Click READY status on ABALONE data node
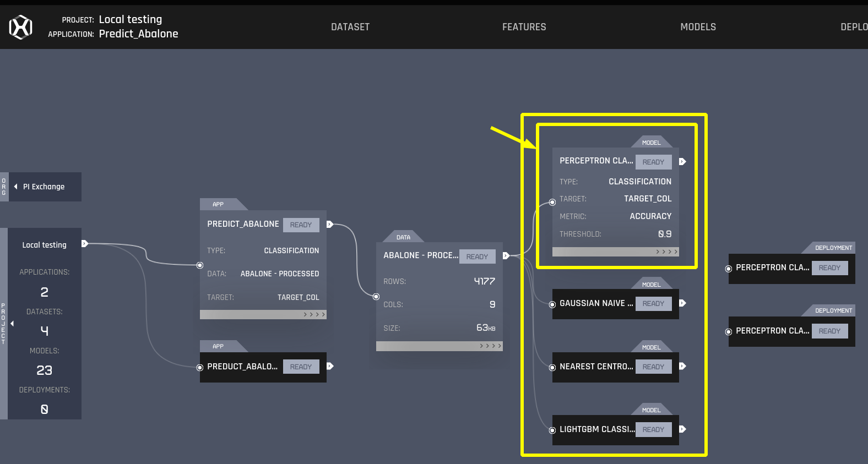 point(477,256)
